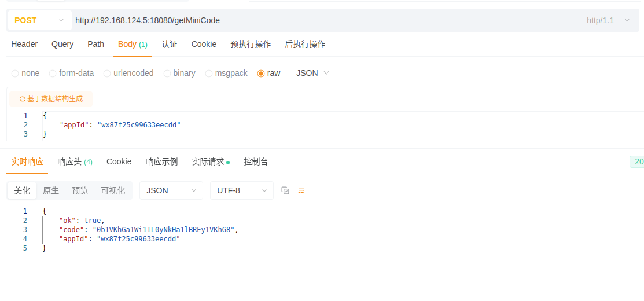Open the response Cookie tab

(x=119, y=162)
